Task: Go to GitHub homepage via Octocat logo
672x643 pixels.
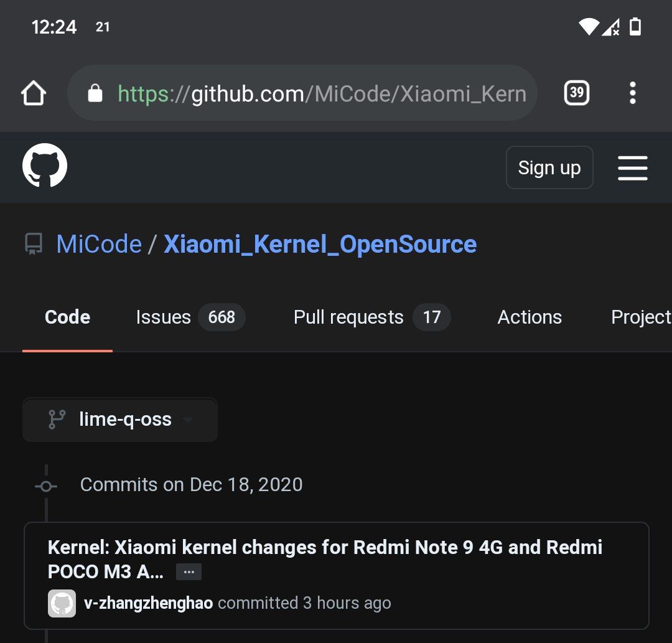Action: coord(45,166)
